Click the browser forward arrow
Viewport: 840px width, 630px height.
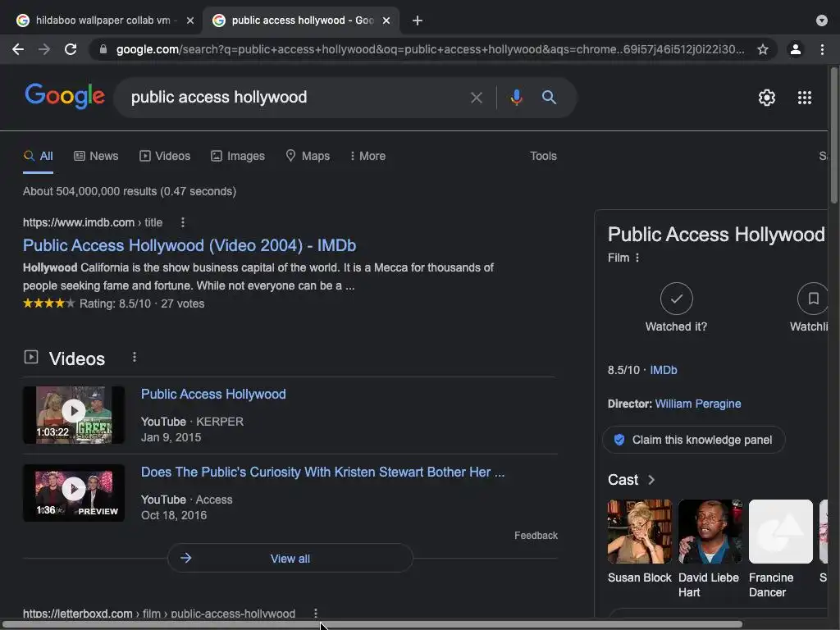coord(44,49)
